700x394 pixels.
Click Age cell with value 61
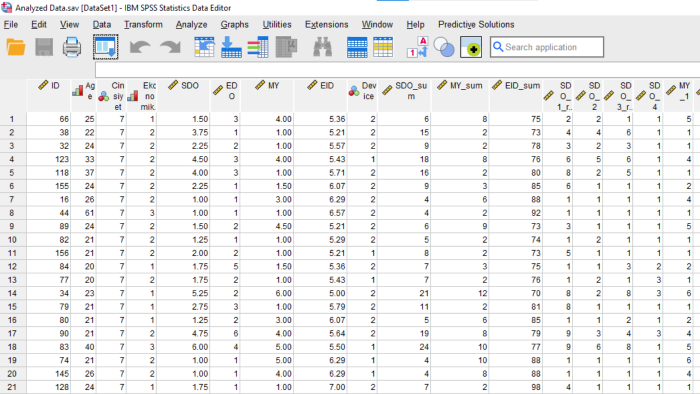pyautogui.click(x=84, y=213)
